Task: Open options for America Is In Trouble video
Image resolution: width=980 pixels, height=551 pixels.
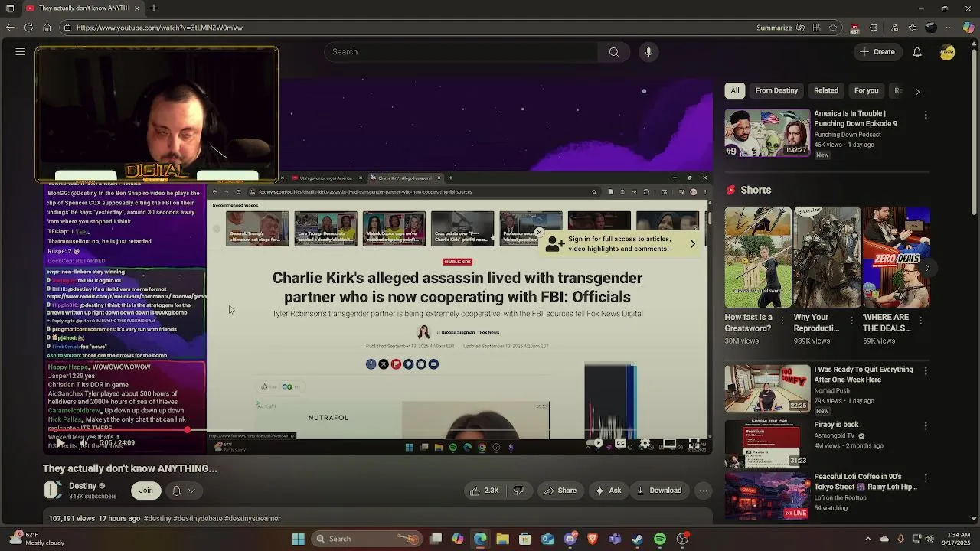Action: 926,115
